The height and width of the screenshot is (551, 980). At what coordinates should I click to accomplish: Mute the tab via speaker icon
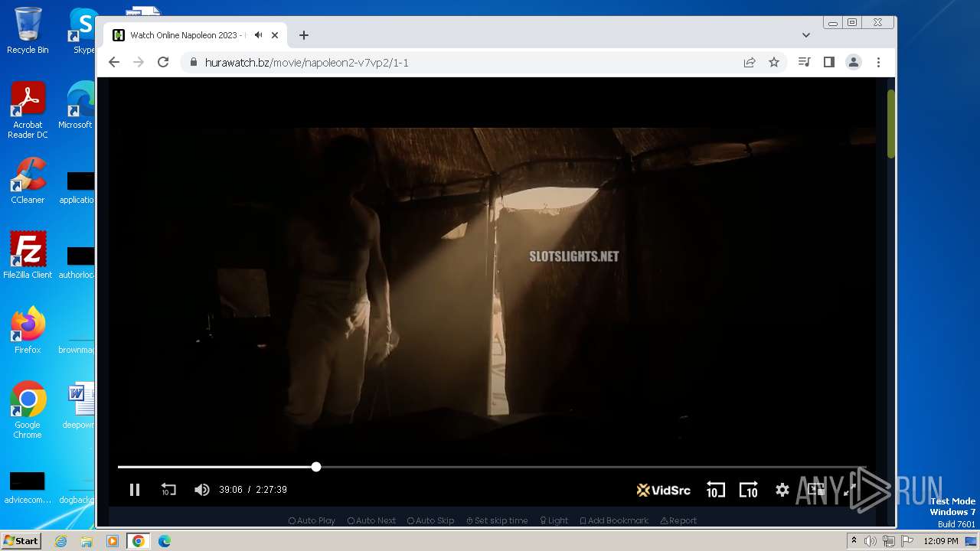coord(259,35)
